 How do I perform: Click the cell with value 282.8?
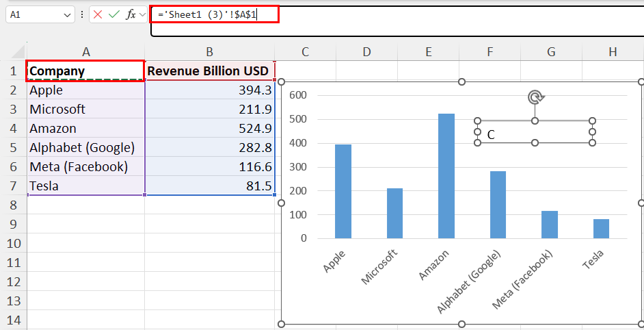pyautogui.click(x=209, y=147)
